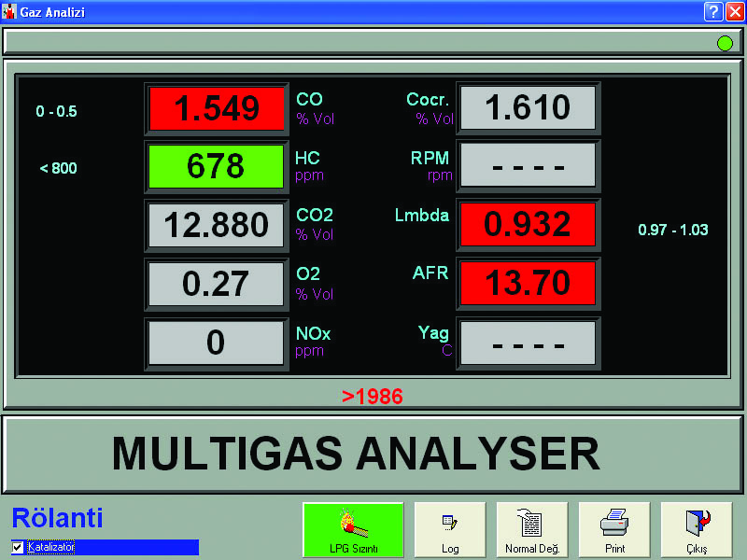Click the red AFR value 13.70 field
Image resolution: width=747 pixels, height=560 pixels.
528,284
